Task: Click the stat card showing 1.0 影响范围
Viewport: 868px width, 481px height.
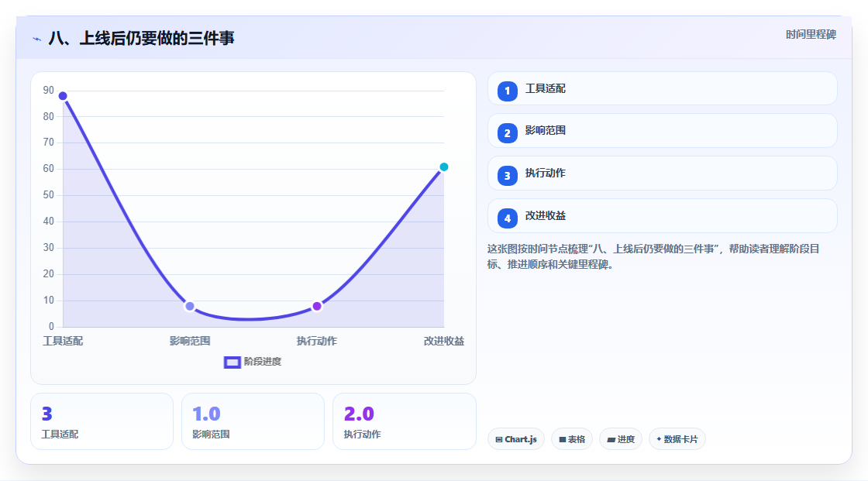Action: tap(253, 421)
